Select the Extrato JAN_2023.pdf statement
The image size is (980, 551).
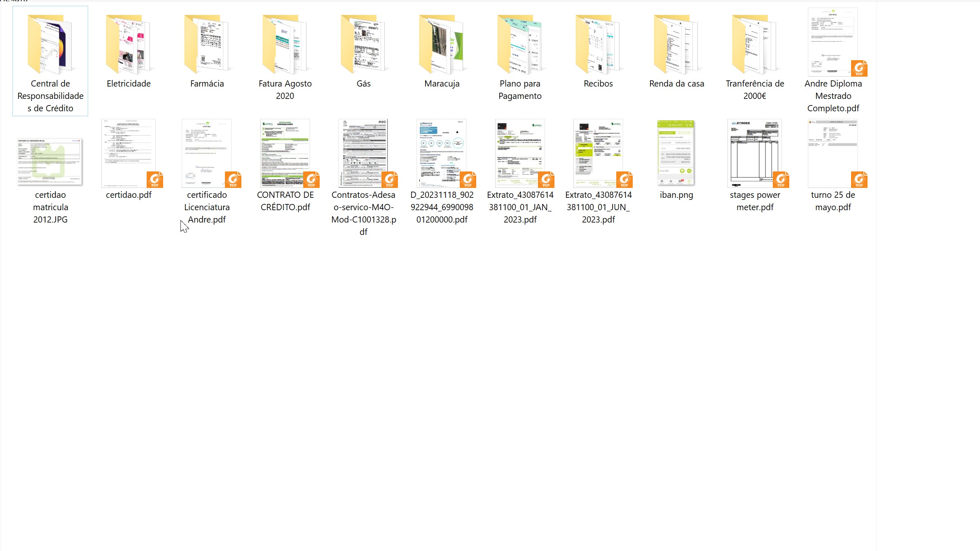click(519, 153)
